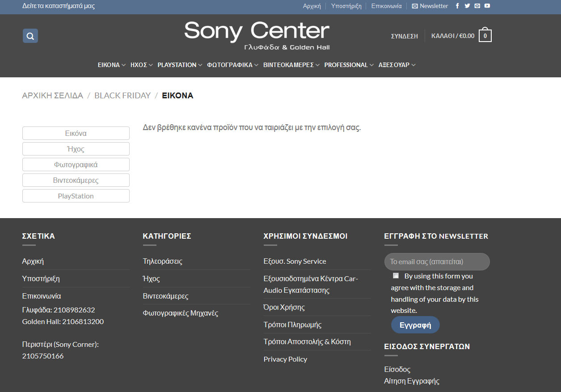The height and width of the screenshot is (392, 561).
Task: Open footer Φωτογραφικές Μηχανές link
Action: coord(181,313)
